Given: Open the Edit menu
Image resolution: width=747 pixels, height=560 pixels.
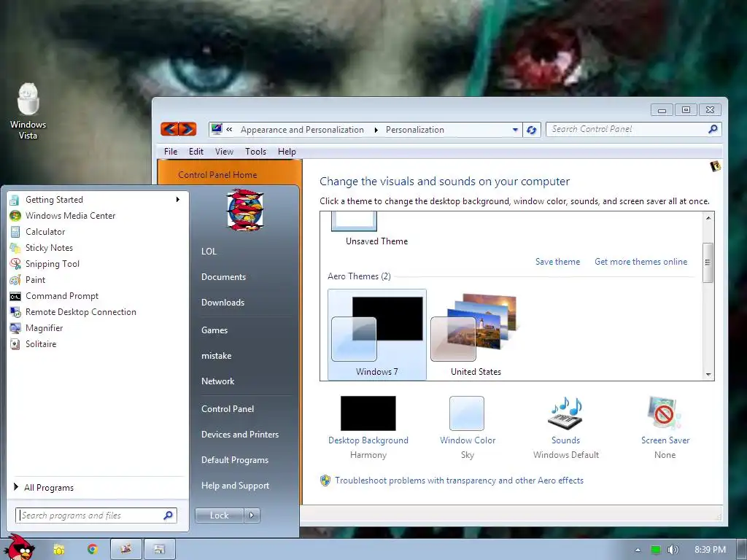Looking at the screenshot, I should coord(196,152).
